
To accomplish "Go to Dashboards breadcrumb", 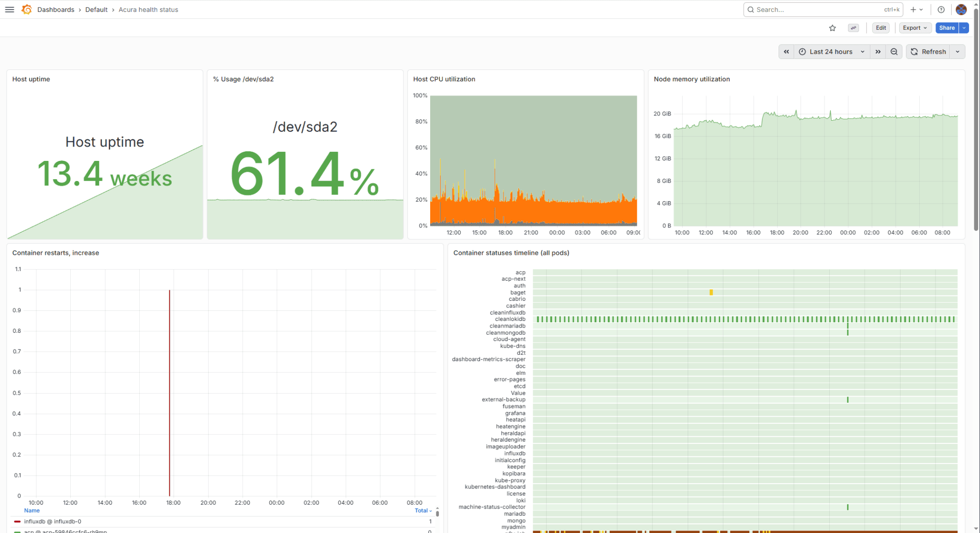I will tap(56, 10).
